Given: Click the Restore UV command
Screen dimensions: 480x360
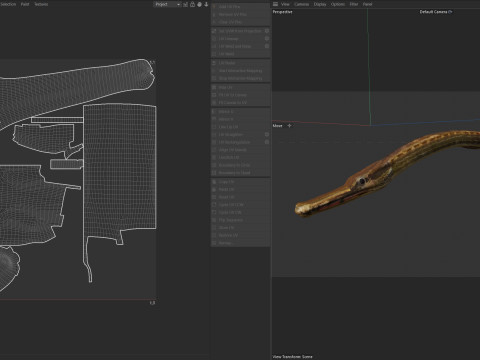Looking at the screenshot, I should click(240, 235).
